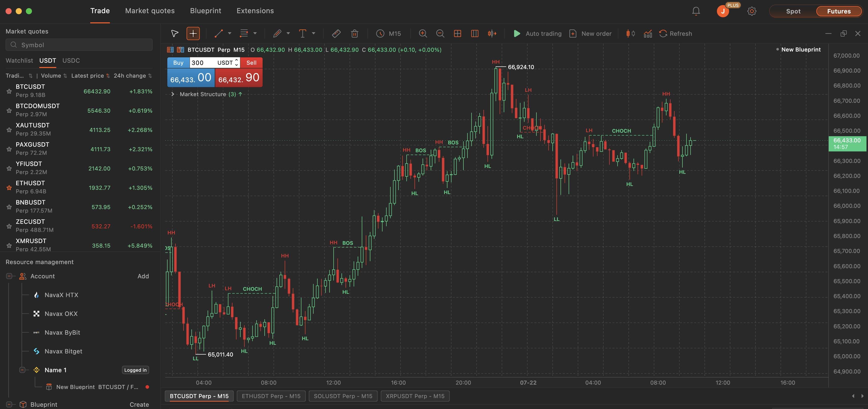Click the indicators chart icon
868x409 pixels.
click(x=648, y=33)
